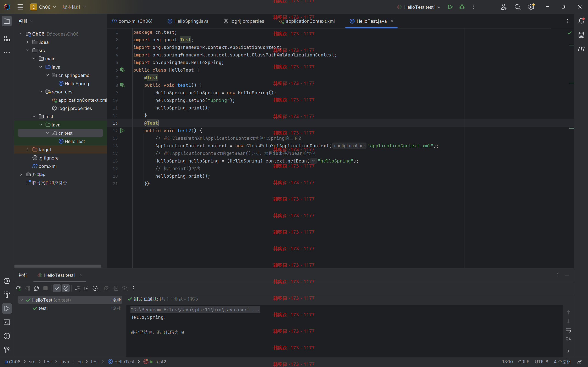Show more tool windows ellipsis in left sidebar

tap(7, 52)
